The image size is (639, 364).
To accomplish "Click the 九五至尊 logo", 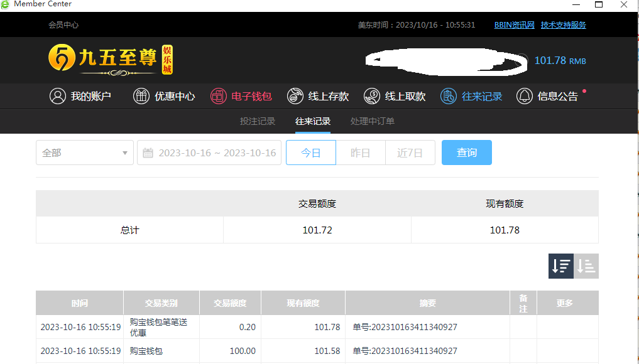I will click(111, 60).
